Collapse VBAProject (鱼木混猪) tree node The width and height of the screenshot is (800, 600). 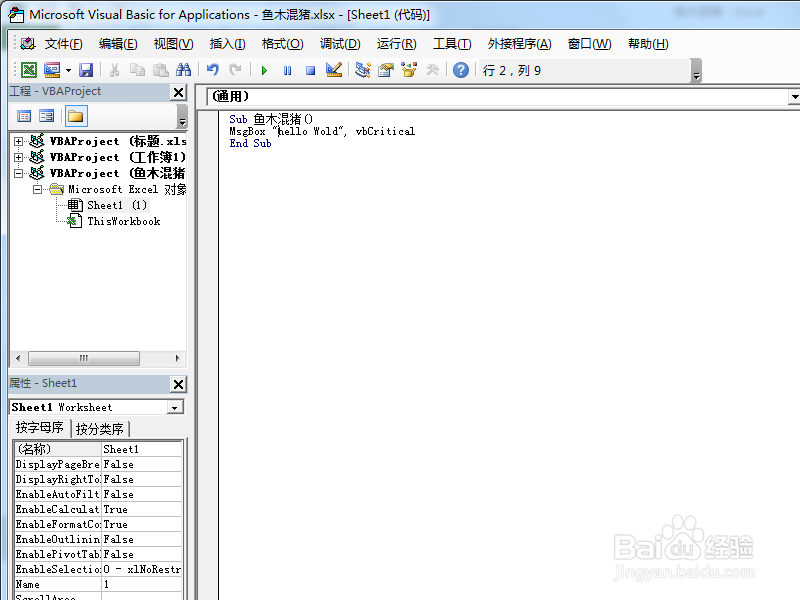tap(18, 173)
